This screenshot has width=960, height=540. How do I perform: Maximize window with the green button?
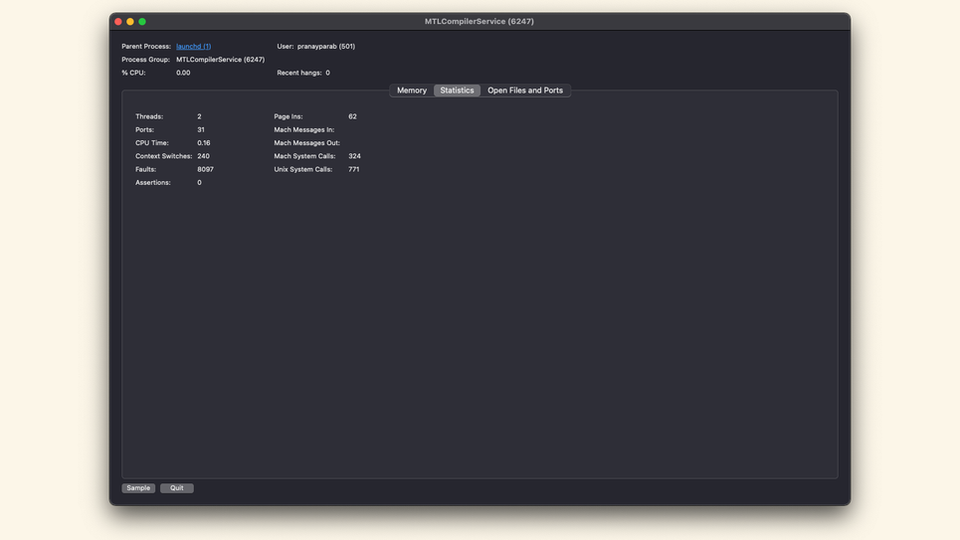142,21
